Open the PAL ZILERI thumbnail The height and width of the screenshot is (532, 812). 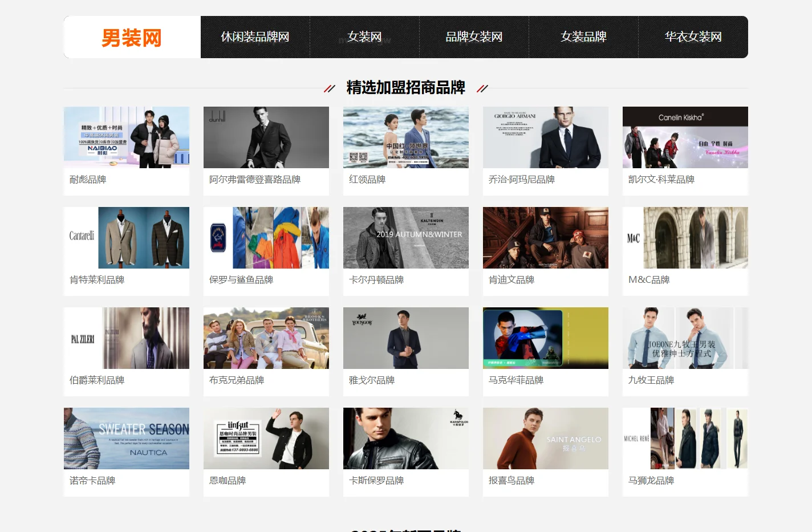[x=127, y=338]
